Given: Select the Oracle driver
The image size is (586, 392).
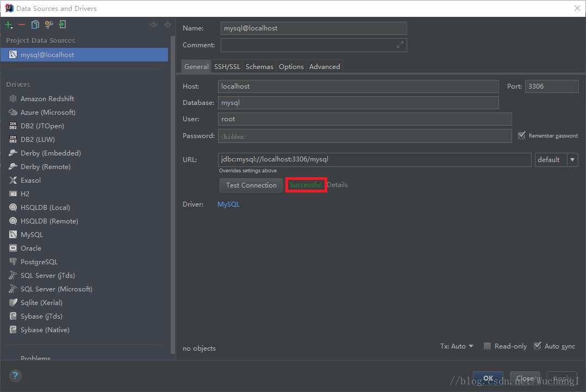Looking at the screenshot, I should tap(30, 248).
